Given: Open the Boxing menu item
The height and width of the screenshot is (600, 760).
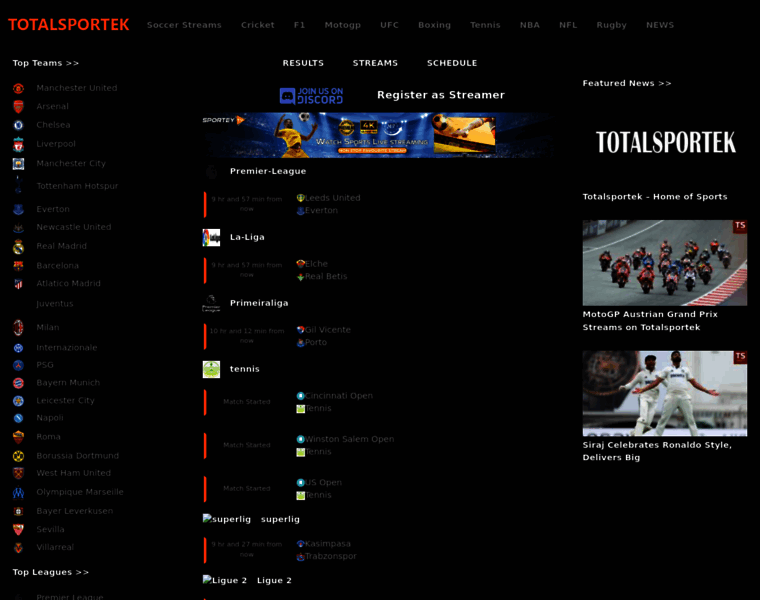Looking at the screenshot, I should pyautogui.click(x=434, y=25).
